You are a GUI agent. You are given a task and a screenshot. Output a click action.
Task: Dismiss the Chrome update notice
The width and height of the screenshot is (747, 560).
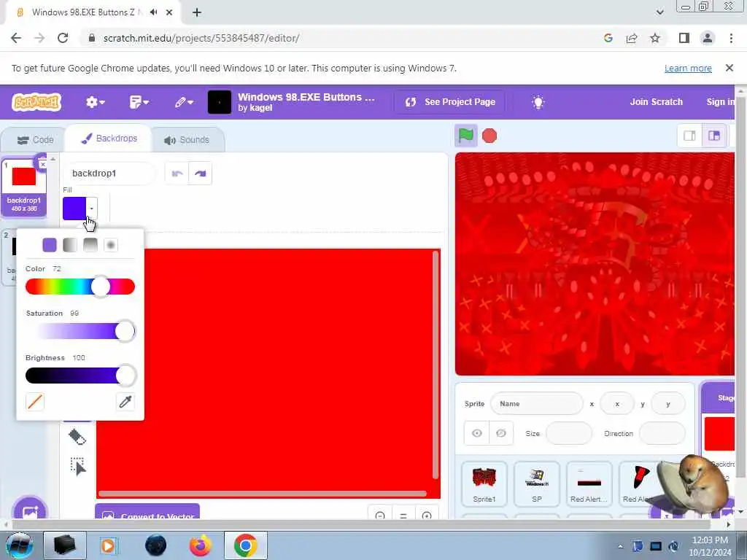point(729,68)
